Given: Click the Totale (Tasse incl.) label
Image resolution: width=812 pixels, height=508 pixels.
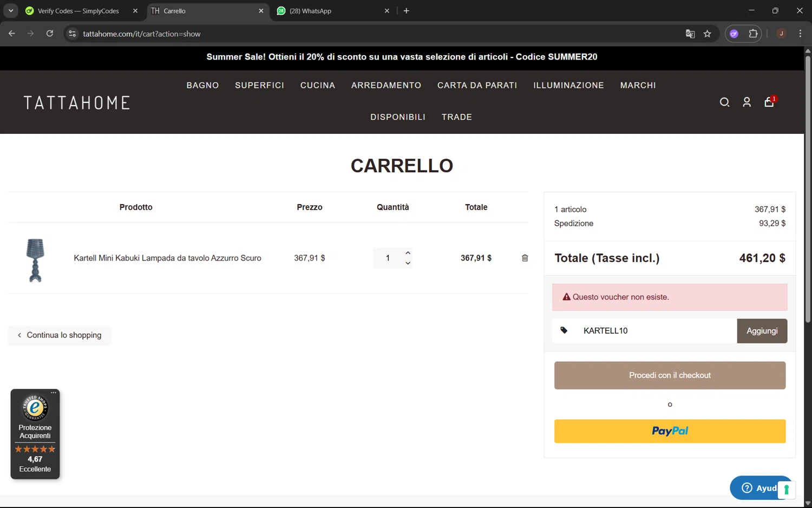Looking at the screenshot, I should (x=607, y=258).
